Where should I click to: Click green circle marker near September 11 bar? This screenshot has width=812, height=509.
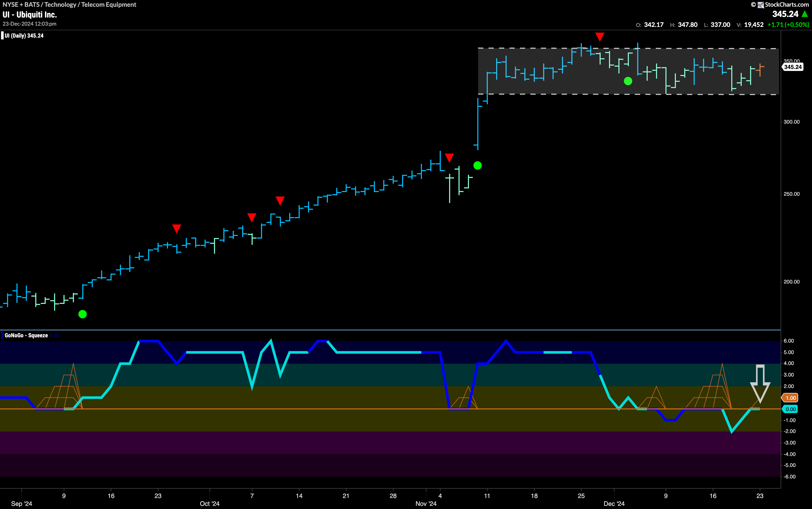83,314
